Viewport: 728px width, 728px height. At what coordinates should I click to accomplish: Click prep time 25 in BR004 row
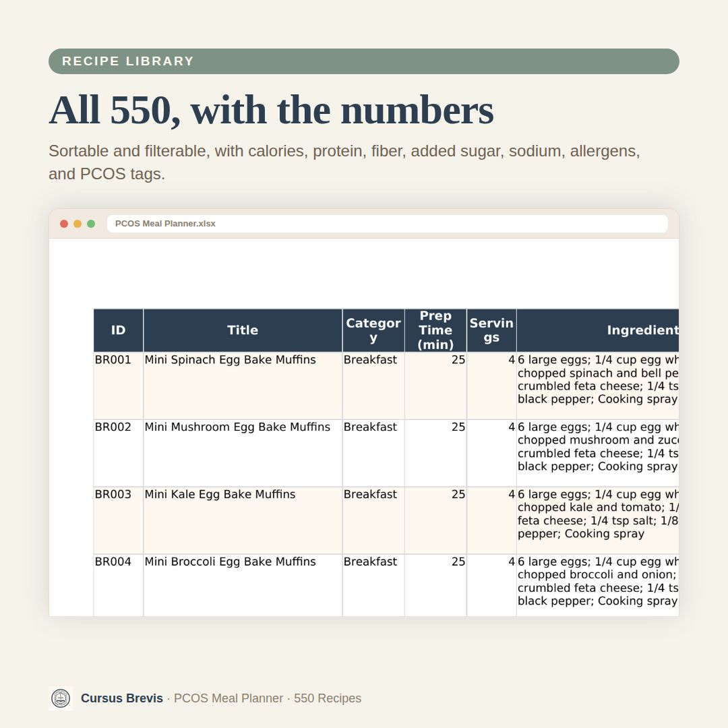point(435,586)
